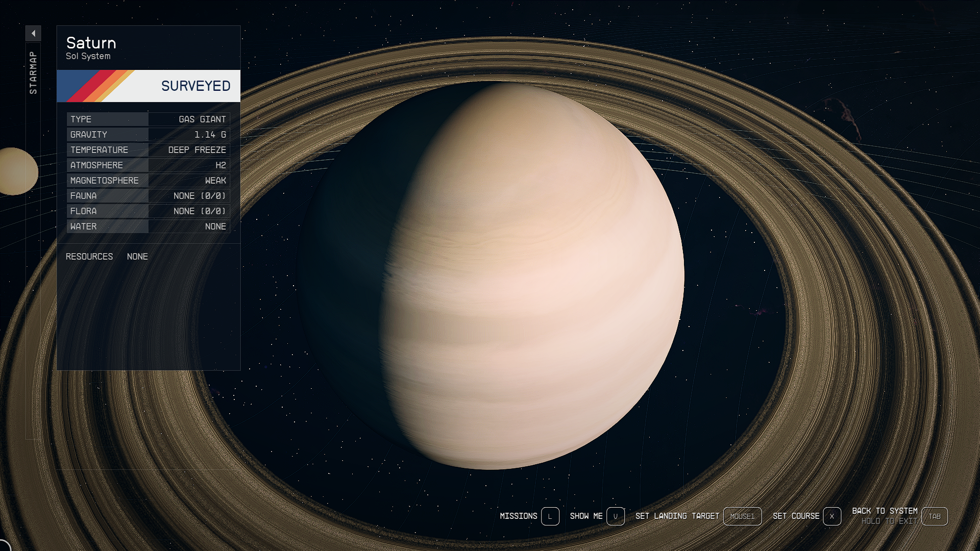This screenshot has height=551, width=980.
Task: Click the Resources NONE entry
Action: tap(137, 257)
